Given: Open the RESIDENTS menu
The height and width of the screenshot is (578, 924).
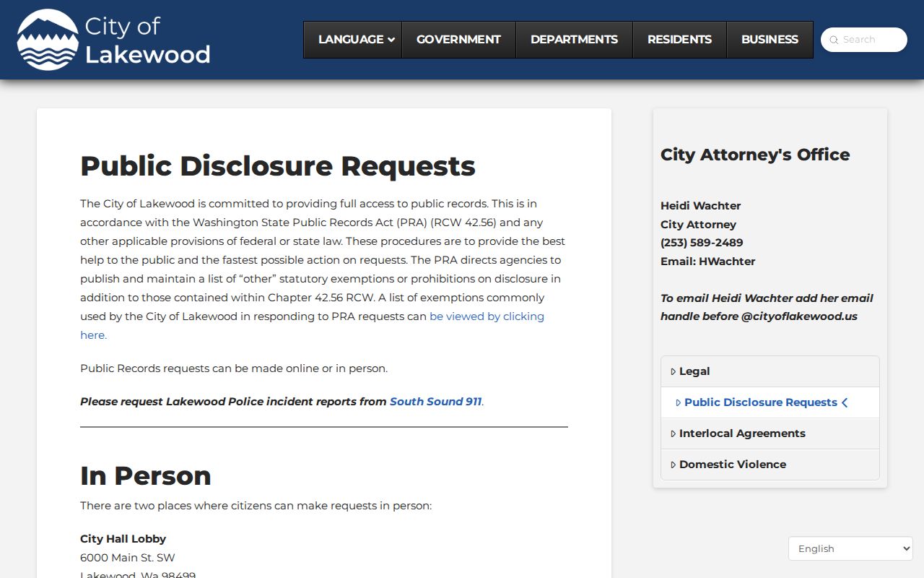Looking at the screenshot, I should 679,40.
